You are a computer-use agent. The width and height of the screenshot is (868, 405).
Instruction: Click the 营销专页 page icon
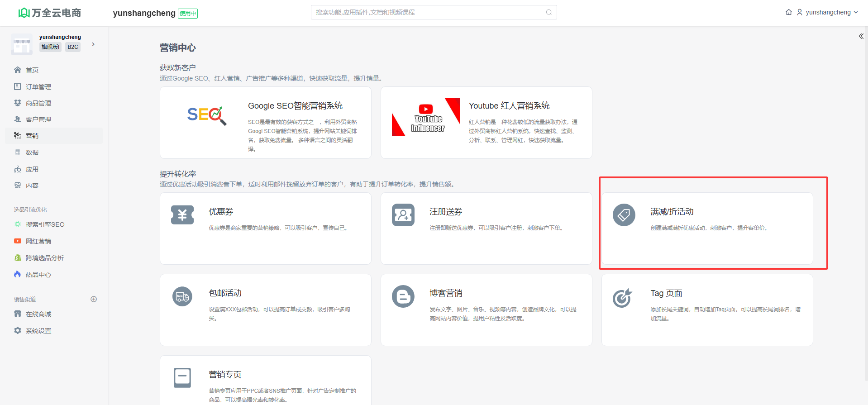tap(182, 377)
